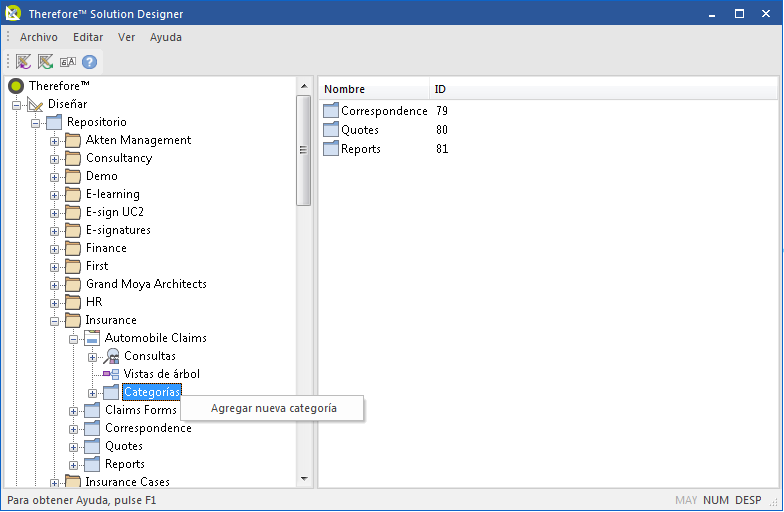Collapse the Repositorio node
Screen dimensions: 784x512
pyautogui.click(x=36, y=123)
